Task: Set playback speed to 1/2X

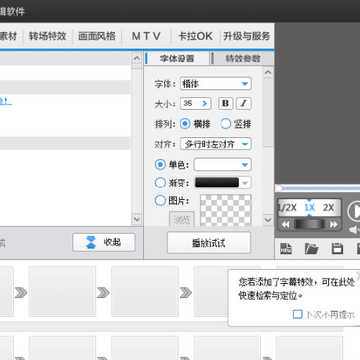Action: [287, 208]
